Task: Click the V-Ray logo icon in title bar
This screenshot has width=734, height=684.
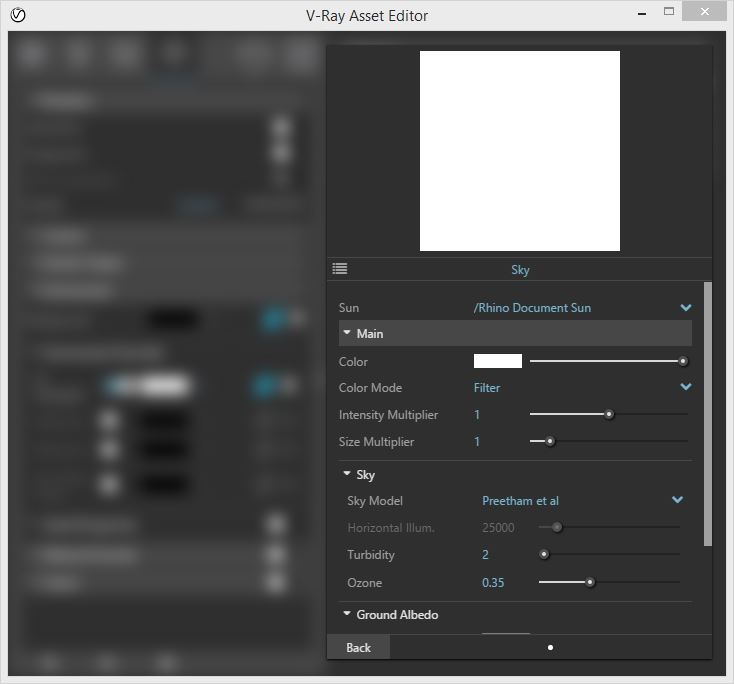Action: pyautogui.click(x=18, y=15)
